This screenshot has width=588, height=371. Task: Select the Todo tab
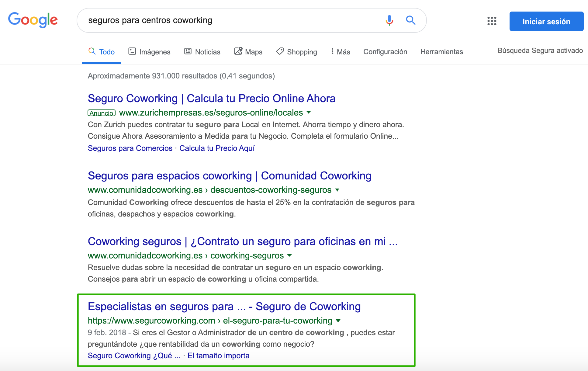[x=102, y=52]
